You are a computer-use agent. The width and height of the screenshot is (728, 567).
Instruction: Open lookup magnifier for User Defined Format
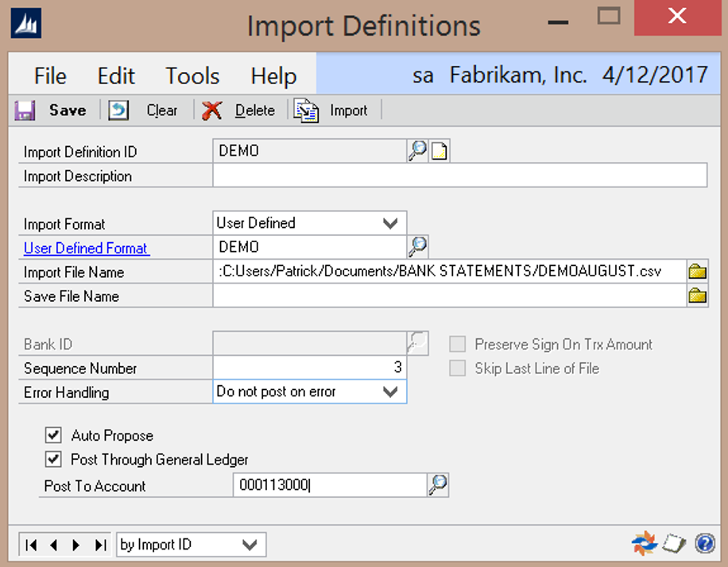[x=418, y=247]
